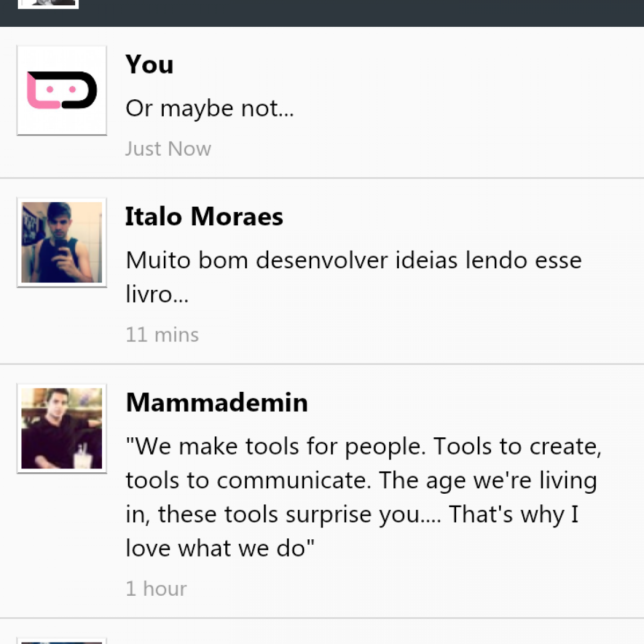Tap the dark header bar at the top
Viewport: 644px width, 644px height.
point(349,13)
